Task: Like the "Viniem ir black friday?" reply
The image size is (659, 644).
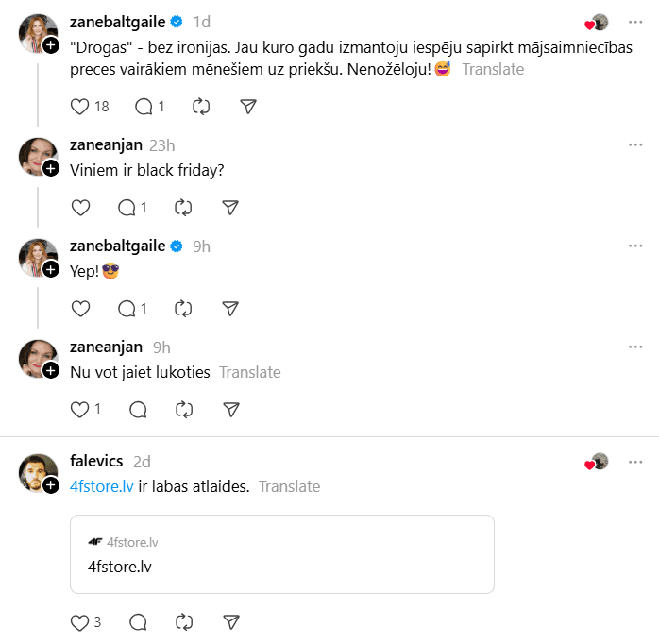Action: coord(80,207)
